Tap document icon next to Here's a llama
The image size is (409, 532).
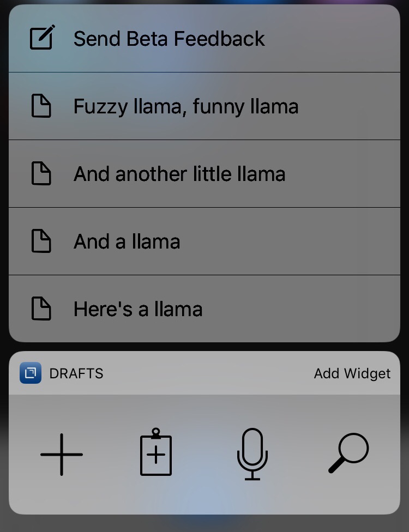[41, 309]
